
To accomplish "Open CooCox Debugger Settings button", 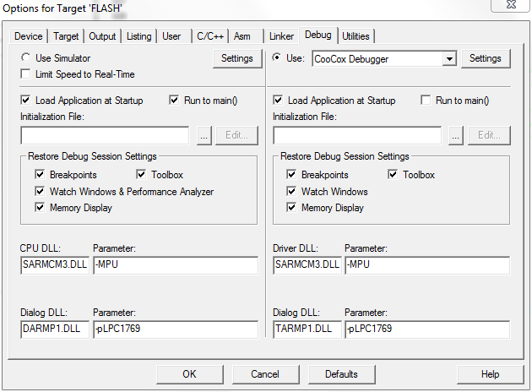I will [x=486, y=58].
